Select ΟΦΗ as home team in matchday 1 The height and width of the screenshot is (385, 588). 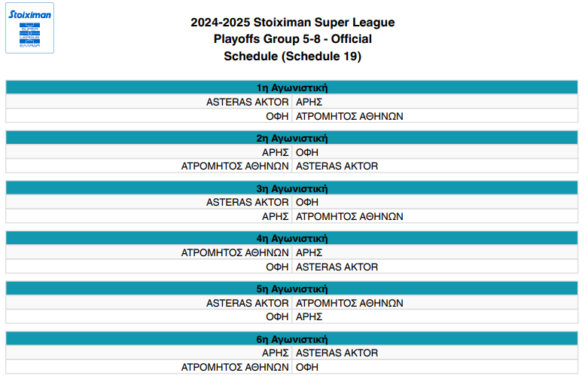pyautogui.click(x=277, y=116)
